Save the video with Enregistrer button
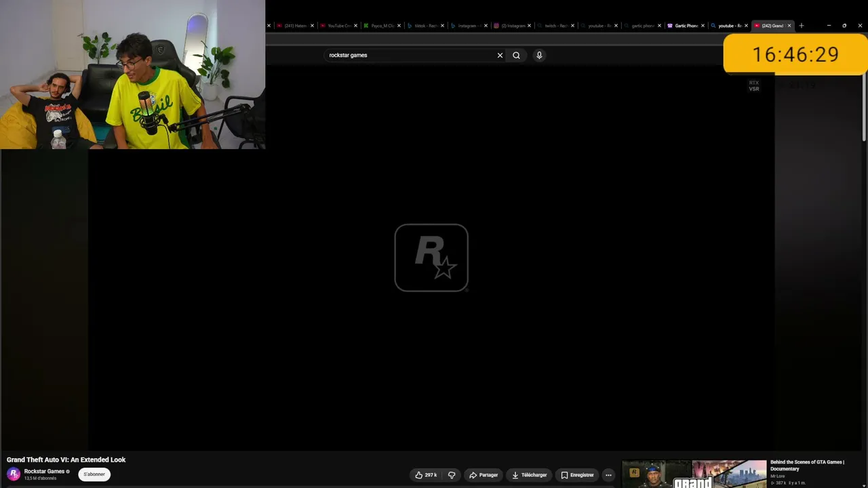 (x=577, y=475)
